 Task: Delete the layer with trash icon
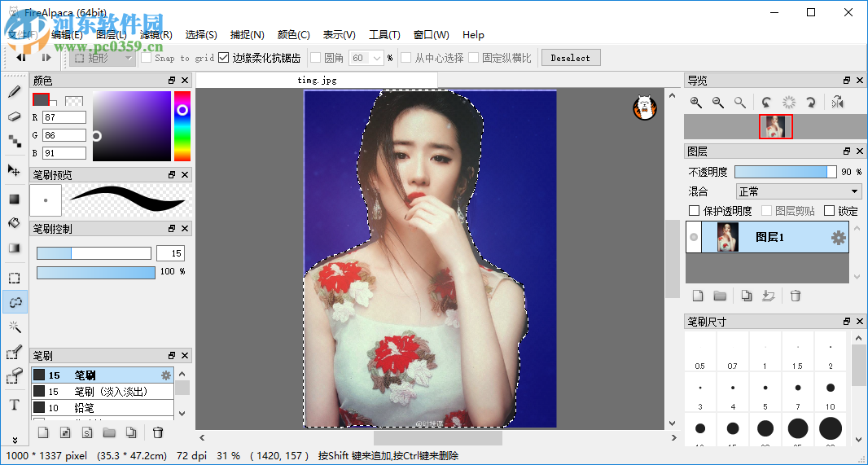pos(796,296)
